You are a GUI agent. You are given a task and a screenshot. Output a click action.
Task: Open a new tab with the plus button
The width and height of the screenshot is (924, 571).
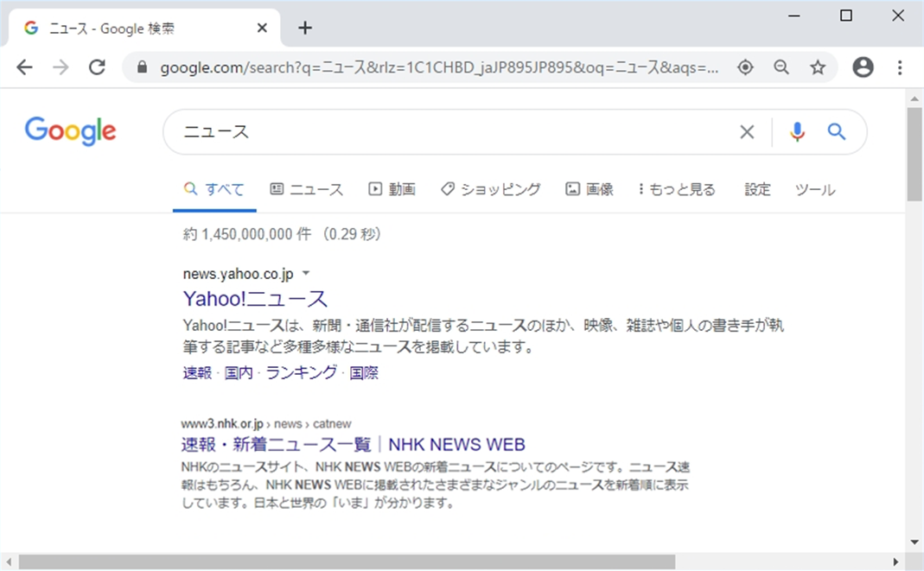304,28
